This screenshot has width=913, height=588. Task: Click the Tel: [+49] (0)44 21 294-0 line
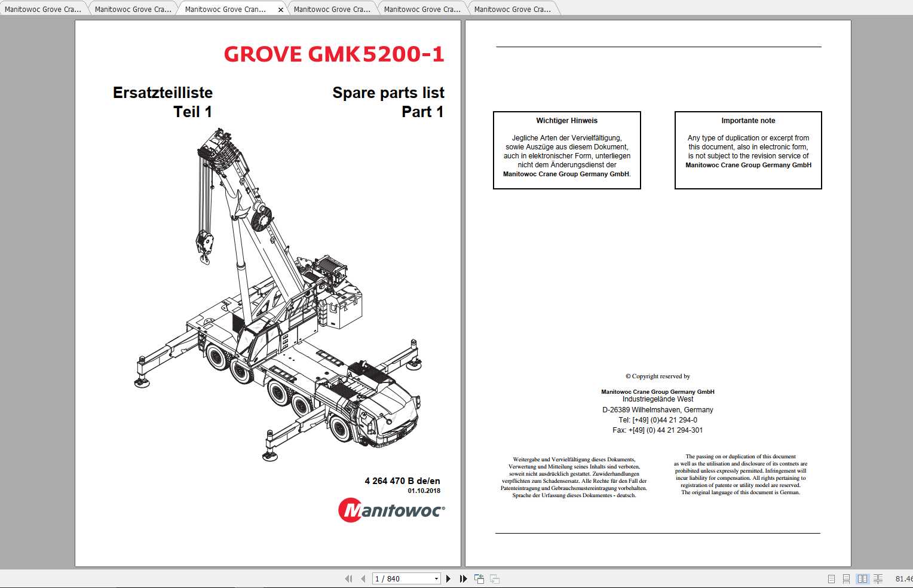tap(657, 420)
